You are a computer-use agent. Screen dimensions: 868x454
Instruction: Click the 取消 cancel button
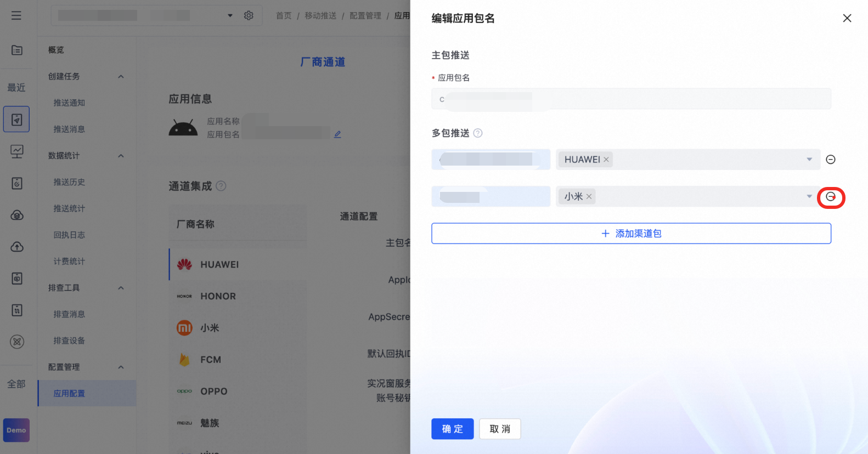(500, 429)
